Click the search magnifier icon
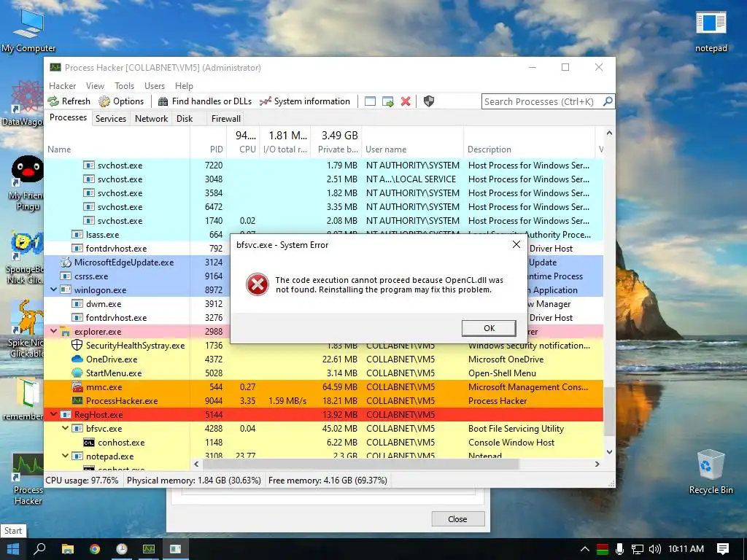 pos(608,101)
